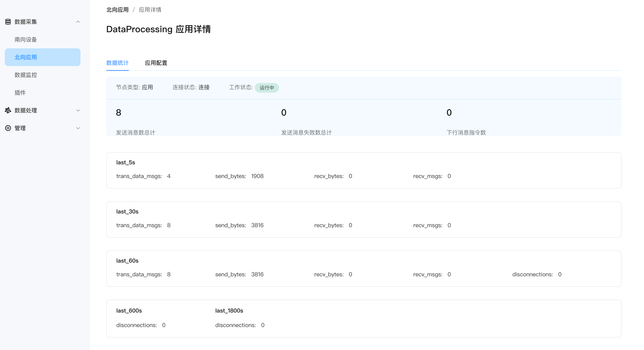Screen dimensions: 644x350
Task: Click the 数据处理 sidebar icon
Action: pyautogui.click(x=8, y=110)
